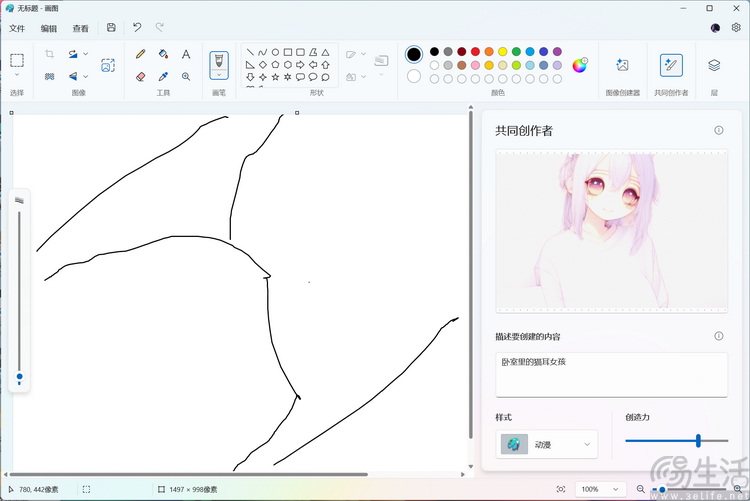The width and height of the screenshot is (750, 501).
Task: Activate the Color picker eyedropper tool
Action: click(x=163, y=76)
